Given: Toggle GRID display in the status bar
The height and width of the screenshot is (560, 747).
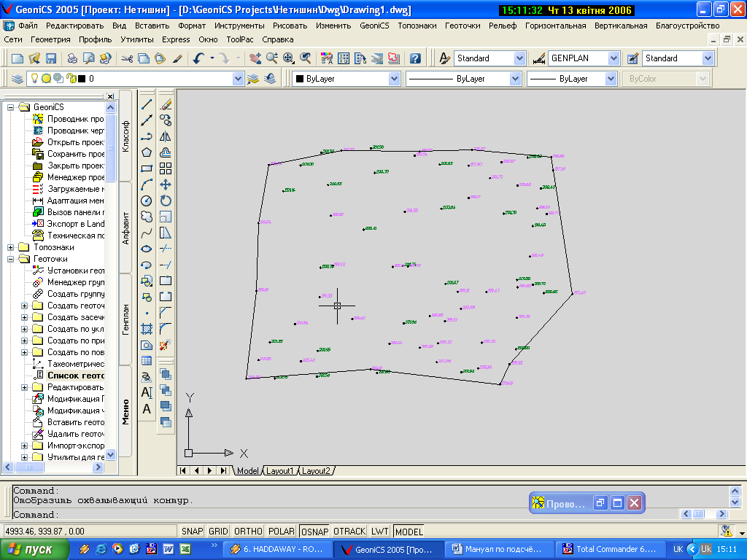Looking at the screenshot, I should point(218,531).
